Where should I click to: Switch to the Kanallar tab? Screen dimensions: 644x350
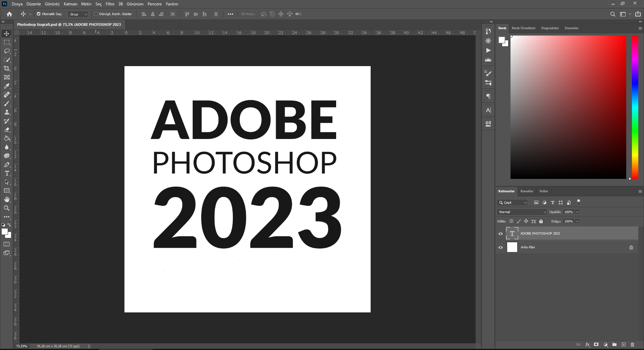point(527,191)
